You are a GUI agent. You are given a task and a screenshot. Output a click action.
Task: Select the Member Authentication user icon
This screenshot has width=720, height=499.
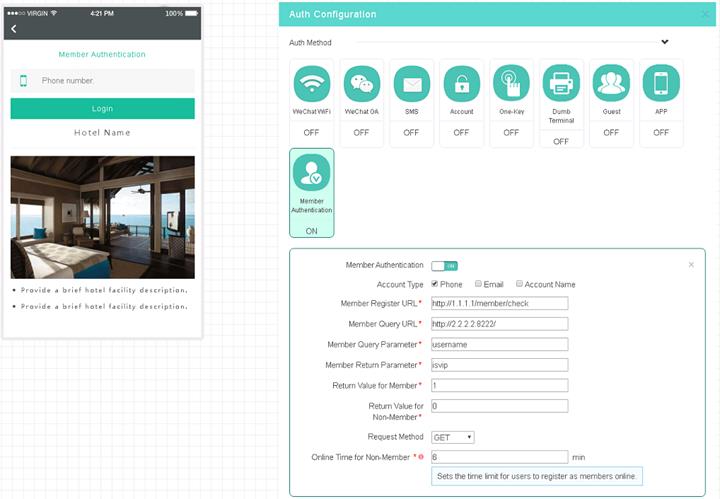[x=312, y=173]
